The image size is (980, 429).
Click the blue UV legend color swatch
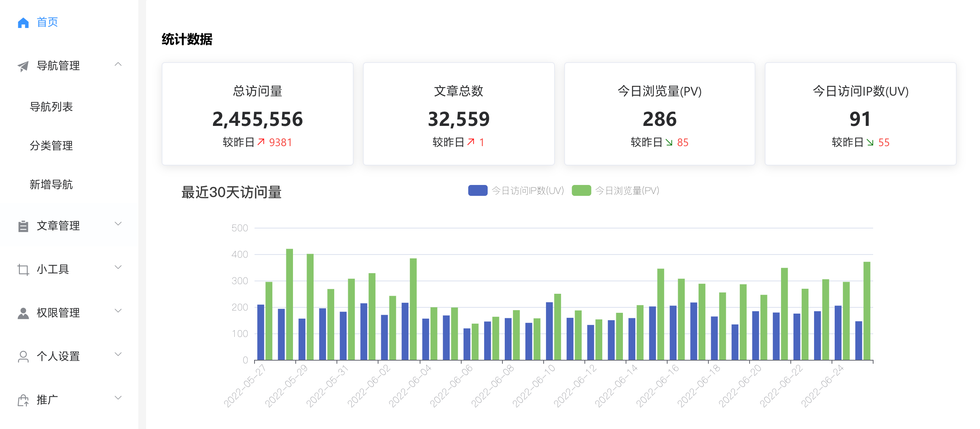click(x=478, y=191)
